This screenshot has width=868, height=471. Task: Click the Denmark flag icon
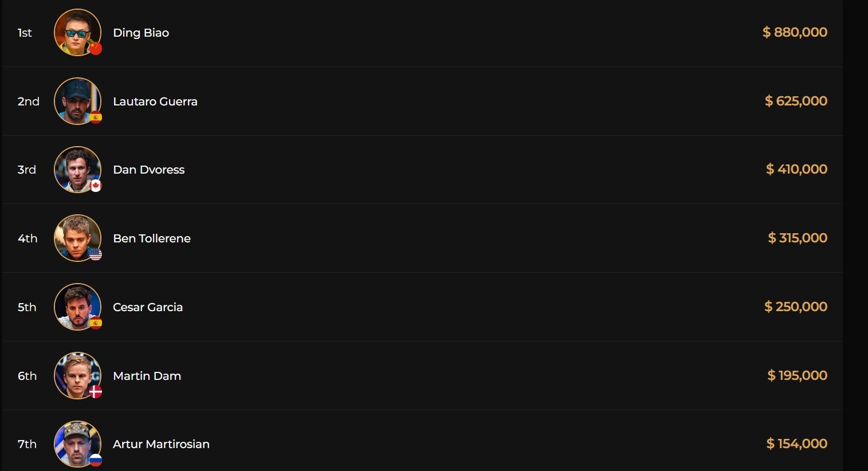coord(96,392)
